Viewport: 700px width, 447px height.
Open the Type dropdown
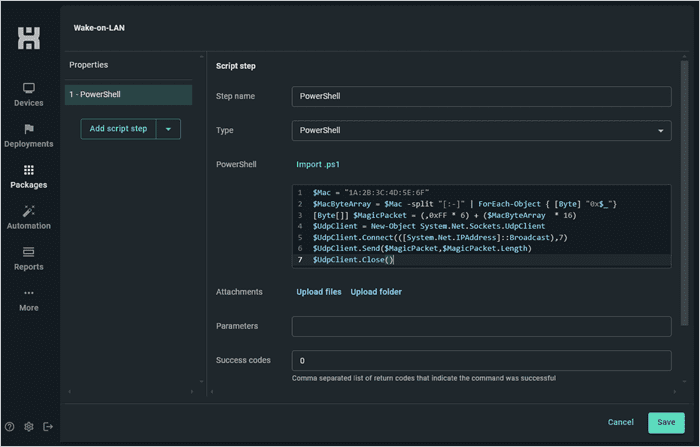481,130
